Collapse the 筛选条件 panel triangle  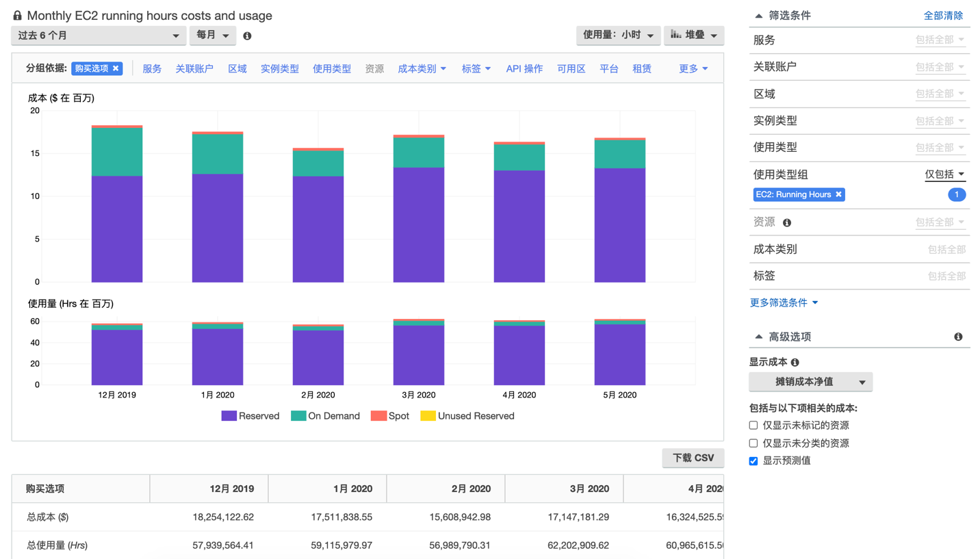click(x=758, y=16)
